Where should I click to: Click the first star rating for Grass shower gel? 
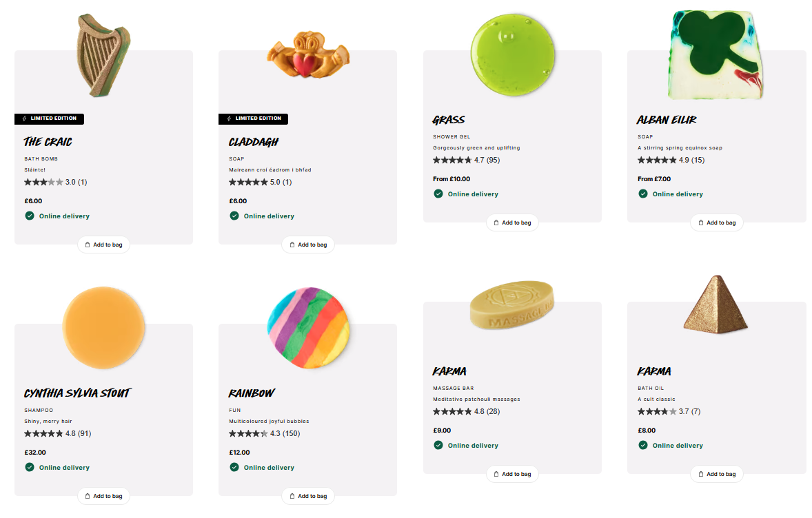click(x=435, y=159)
